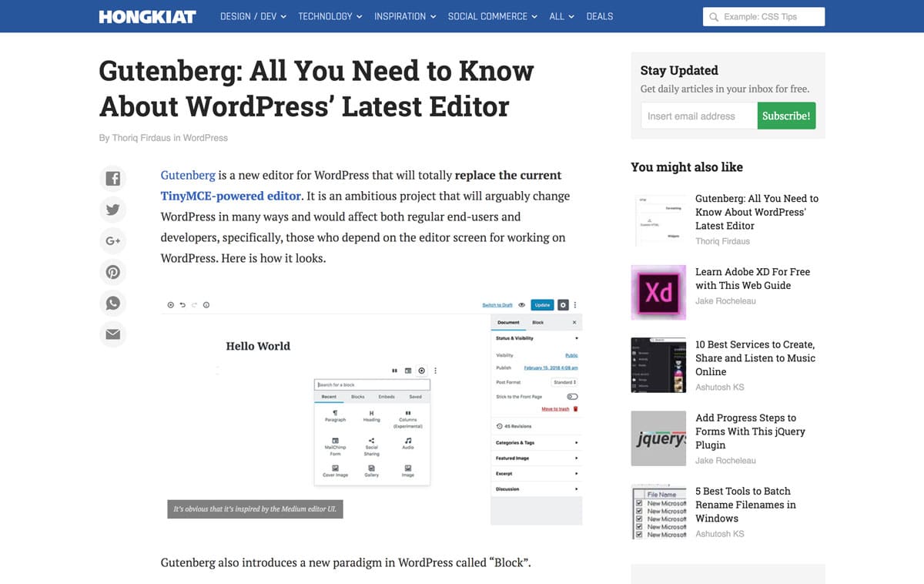Screen dimensions: 924x584
Task: Click the HONGKIAT logo
Action: pyautogui.click(x=148, y=16)
